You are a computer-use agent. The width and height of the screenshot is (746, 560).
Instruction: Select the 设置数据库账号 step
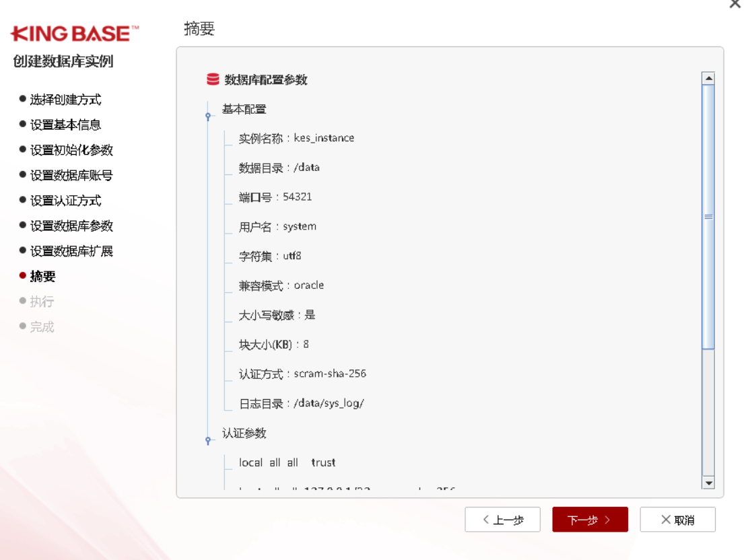[x=71, y=176]
